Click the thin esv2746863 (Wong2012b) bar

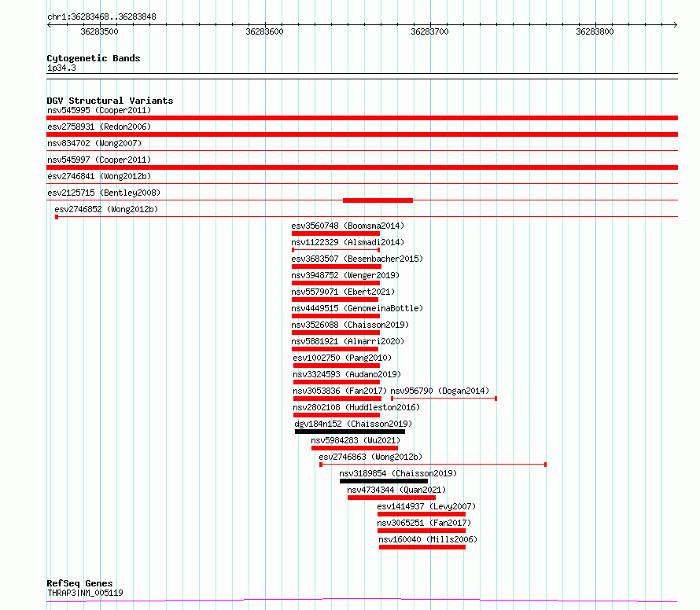click(x=433, y=465)
